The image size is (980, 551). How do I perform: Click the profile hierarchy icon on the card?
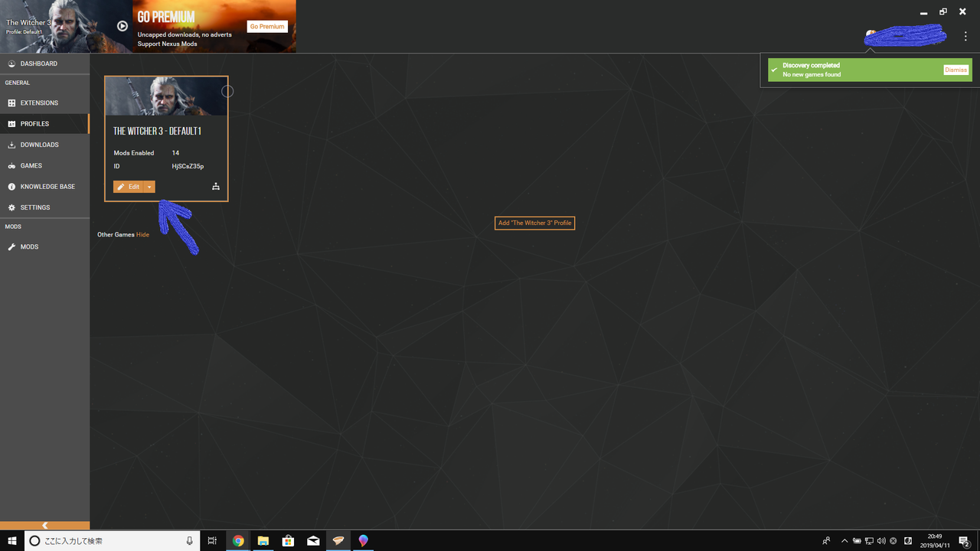click(x=216, y=187)
